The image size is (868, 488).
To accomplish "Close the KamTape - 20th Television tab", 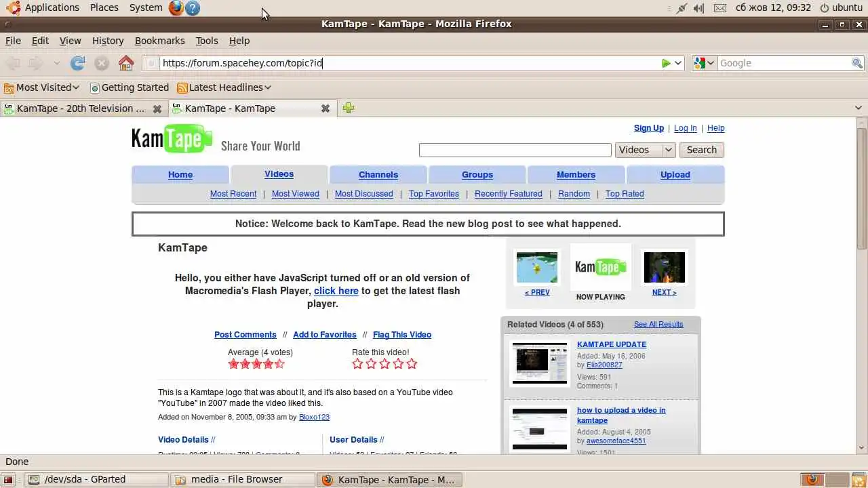I will coord(157,108).
